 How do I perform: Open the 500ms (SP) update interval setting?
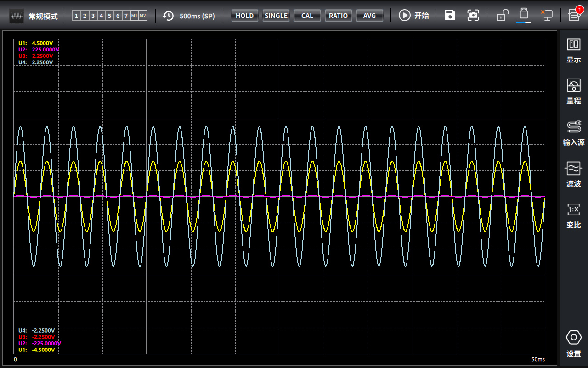coord(189,16)
